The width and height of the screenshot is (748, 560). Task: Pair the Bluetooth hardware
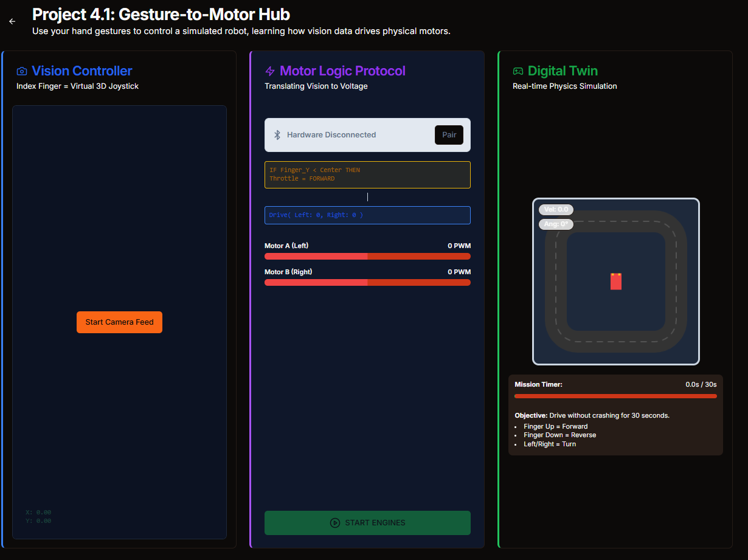click(449, 135)
